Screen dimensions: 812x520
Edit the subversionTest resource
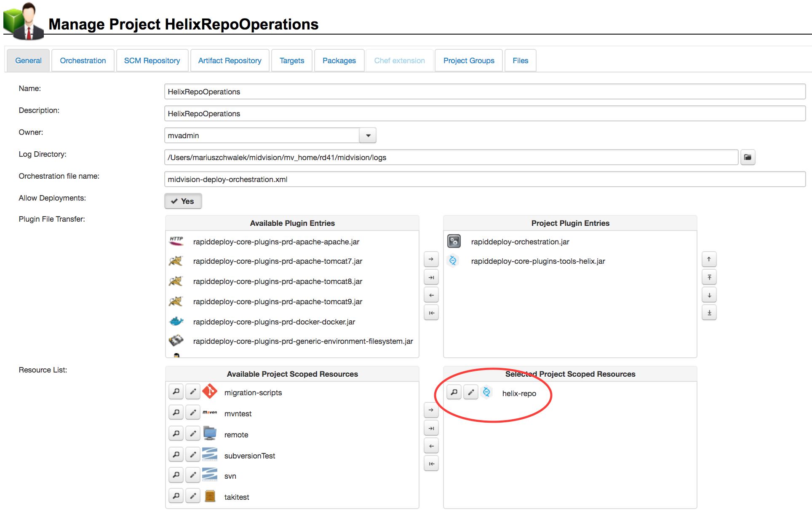[x=193, y=454]
